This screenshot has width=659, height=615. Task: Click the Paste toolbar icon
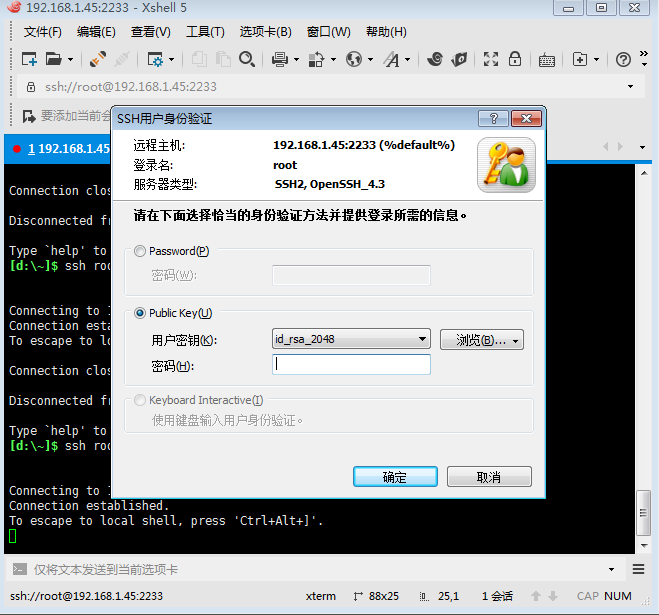click(223, 59)
